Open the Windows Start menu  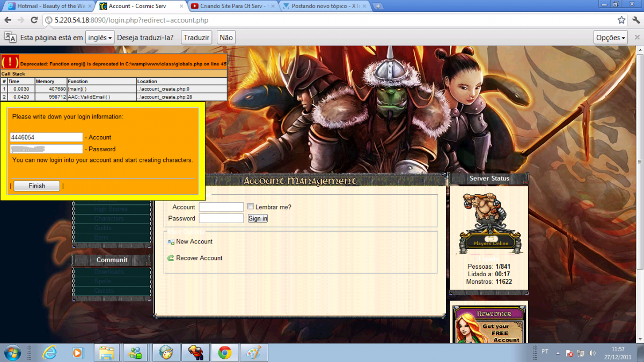[x=12, y=352]
